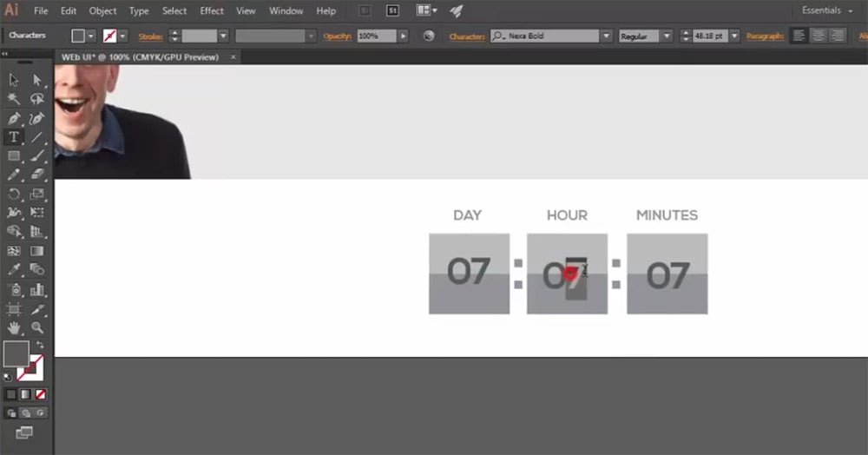Click the GPU performance rocket icon

pos(457,11)
